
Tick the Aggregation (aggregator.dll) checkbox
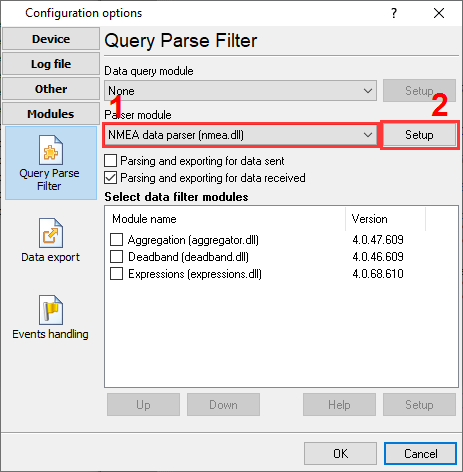116,240
